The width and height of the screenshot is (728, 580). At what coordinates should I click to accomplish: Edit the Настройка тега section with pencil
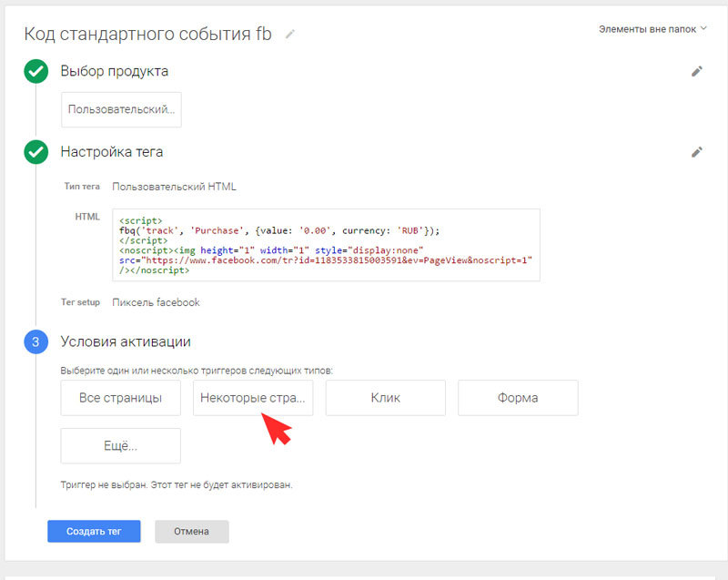(x=697, y=152)
